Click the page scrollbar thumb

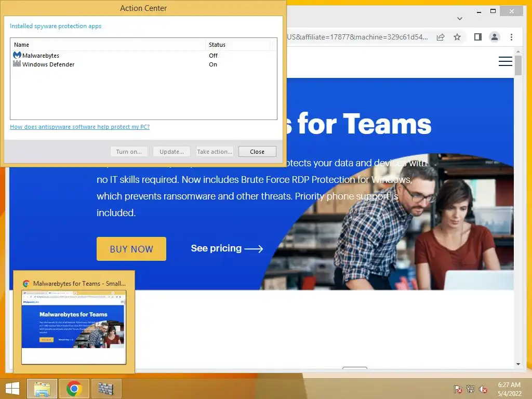[518, 65]
